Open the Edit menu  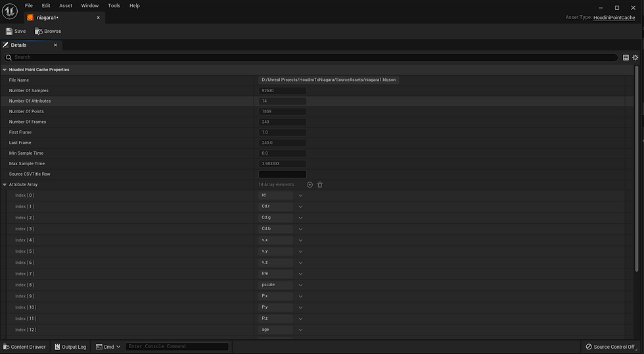46,6
